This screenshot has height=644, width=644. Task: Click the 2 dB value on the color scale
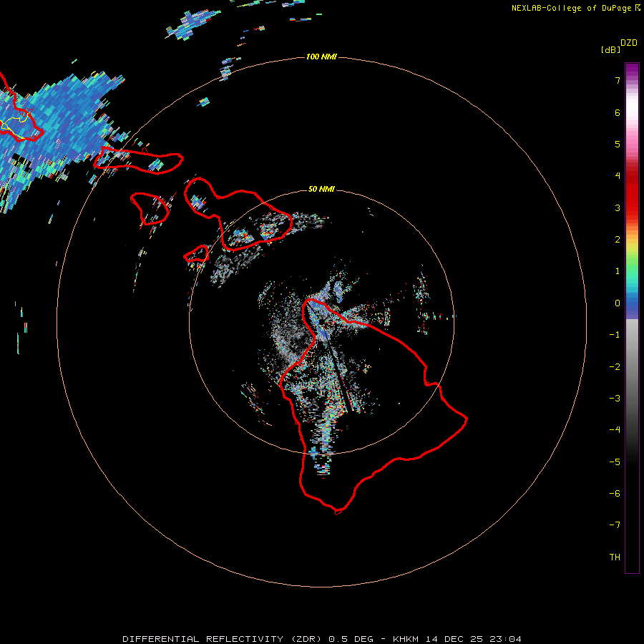point(618,240)
